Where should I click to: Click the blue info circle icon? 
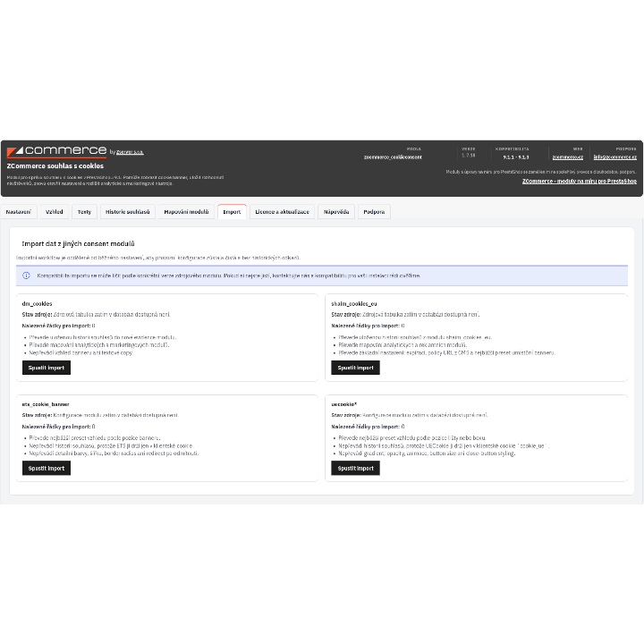pyautogui.click(x=26, y=275)
